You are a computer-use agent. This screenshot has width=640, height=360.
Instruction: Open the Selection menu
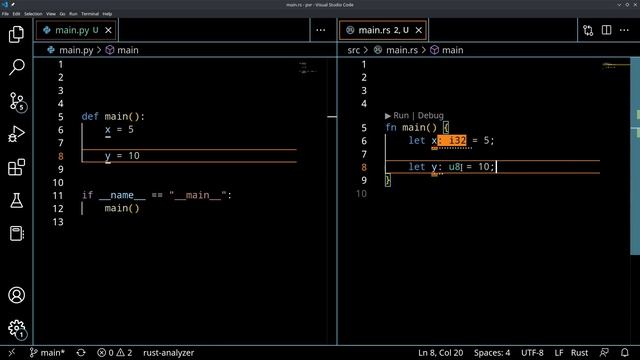pos(33,14)
